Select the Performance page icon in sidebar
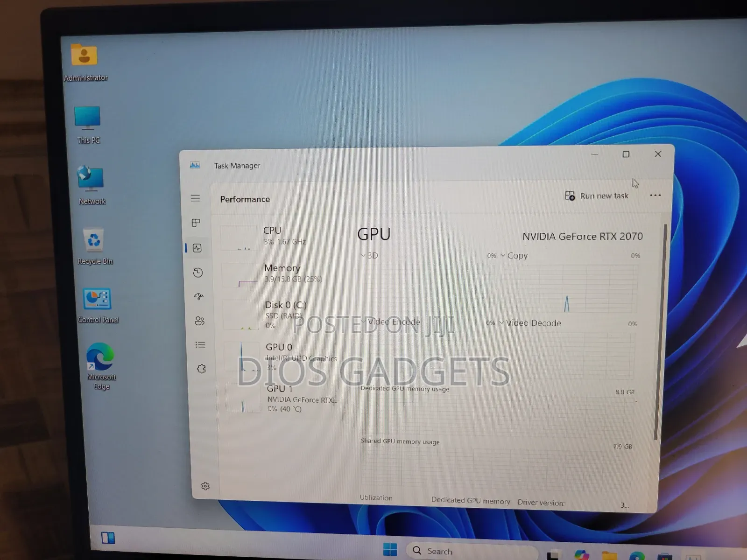The width and height of the screenshot is (747, 560). 197,248
